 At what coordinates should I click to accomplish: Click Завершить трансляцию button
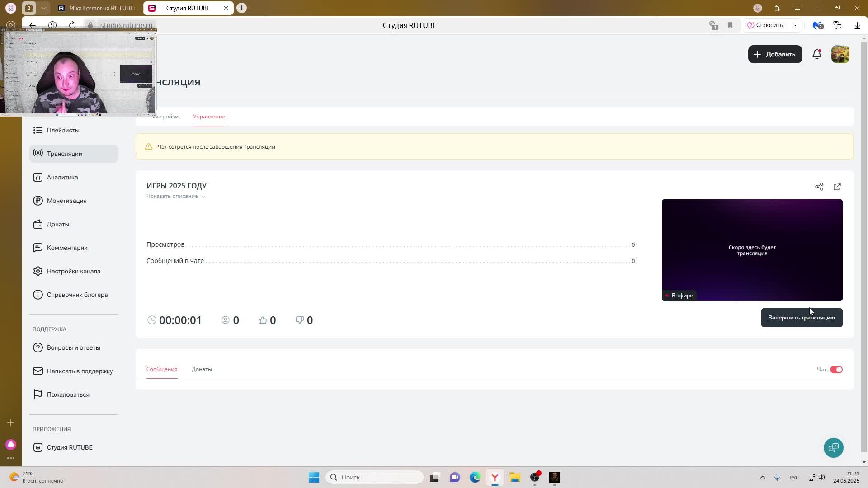pyautogui.click(x=801, y=318)
